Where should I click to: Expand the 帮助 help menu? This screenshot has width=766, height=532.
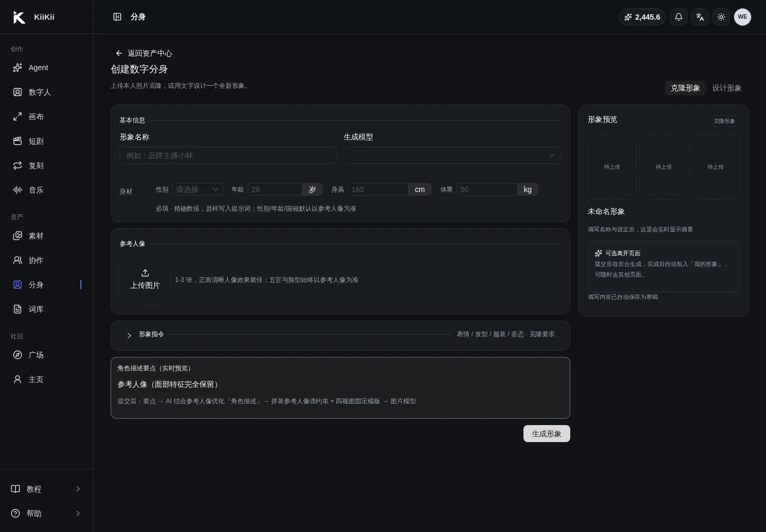(47, 513)
